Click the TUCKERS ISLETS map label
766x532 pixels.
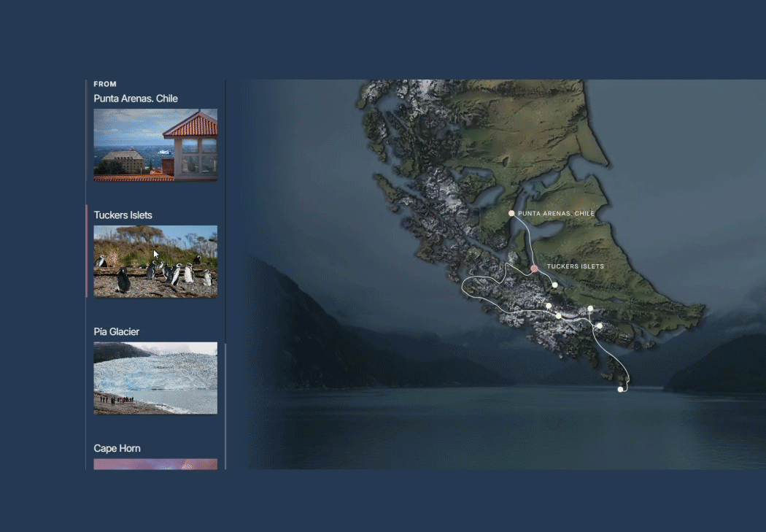576,267
